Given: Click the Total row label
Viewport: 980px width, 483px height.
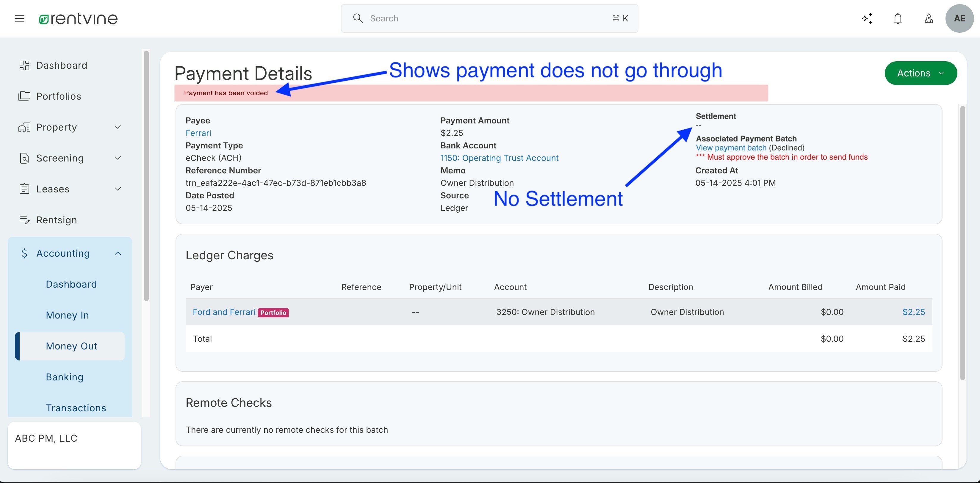Looking at the screenshot, I should click(x=202, y=338).
